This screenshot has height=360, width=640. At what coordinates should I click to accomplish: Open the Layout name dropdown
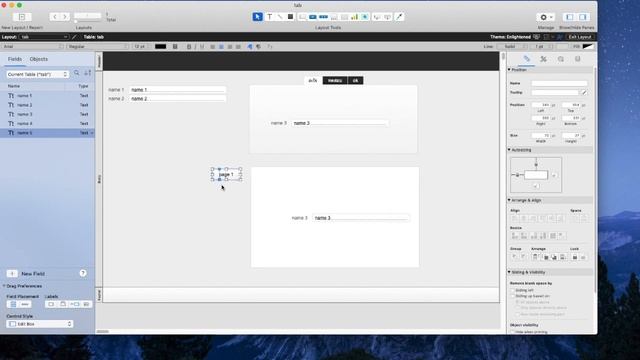[x=44, y=37]
